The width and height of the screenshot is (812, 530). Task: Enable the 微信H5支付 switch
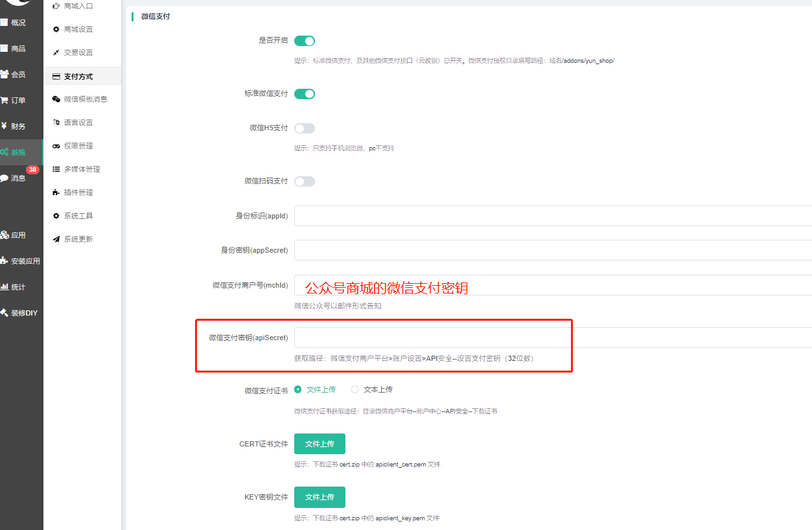click(305, 128)
